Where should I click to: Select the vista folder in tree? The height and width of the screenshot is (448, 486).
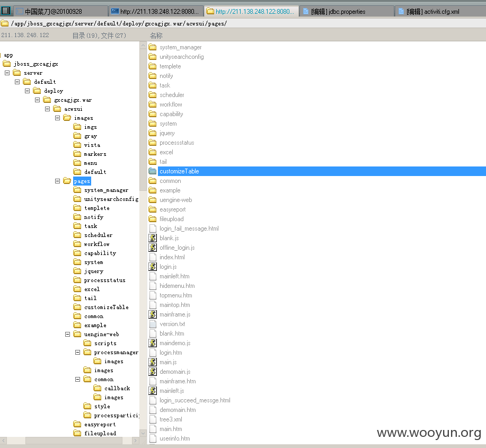[92, 145]
